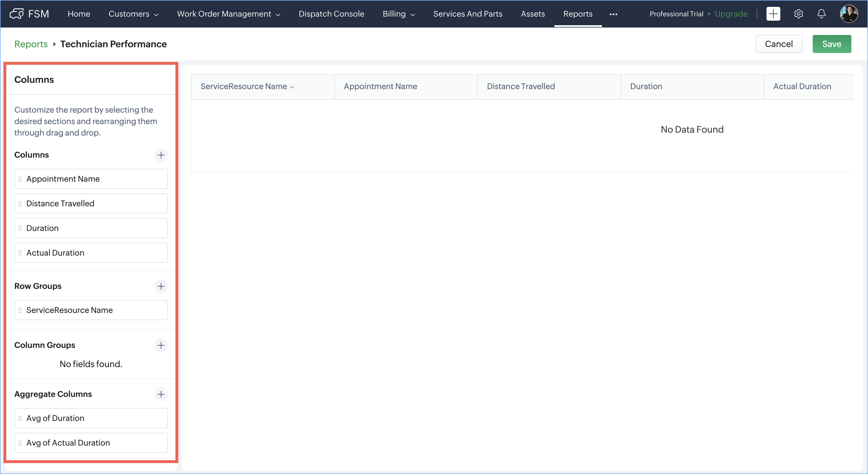The width and height of the screenshot is (868, 474).
Task: Grab drag handle of Appointment Name field
Action: [x=20, y=179]
